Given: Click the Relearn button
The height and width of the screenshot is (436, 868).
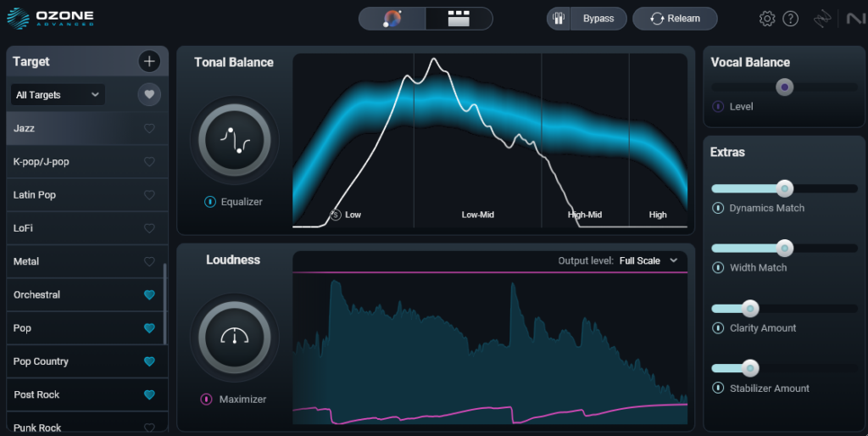Looking at the screenshot, I should 675,19.
